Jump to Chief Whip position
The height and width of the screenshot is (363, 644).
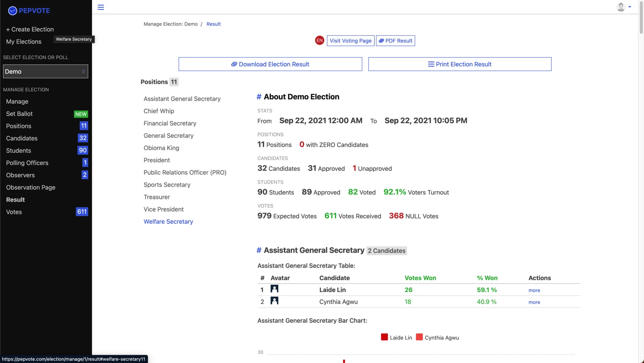159,111
